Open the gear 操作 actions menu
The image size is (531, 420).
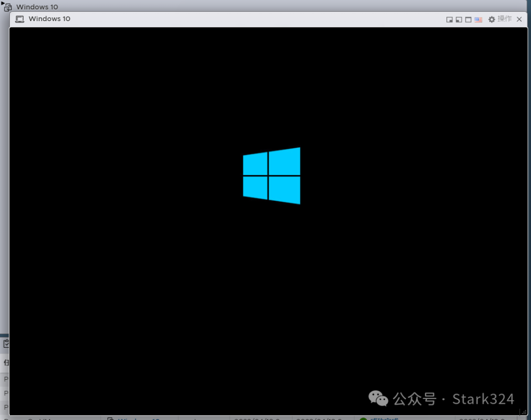[500, 19]
